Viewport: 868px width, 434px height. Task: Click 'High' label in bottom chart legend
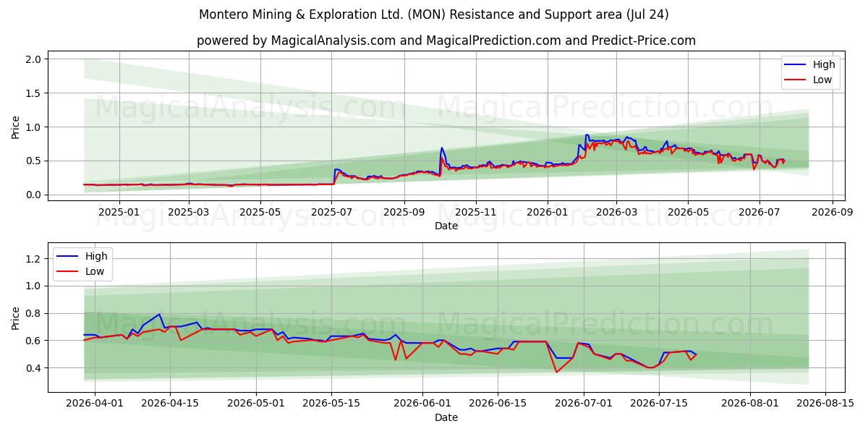click(x=96, y=256)
